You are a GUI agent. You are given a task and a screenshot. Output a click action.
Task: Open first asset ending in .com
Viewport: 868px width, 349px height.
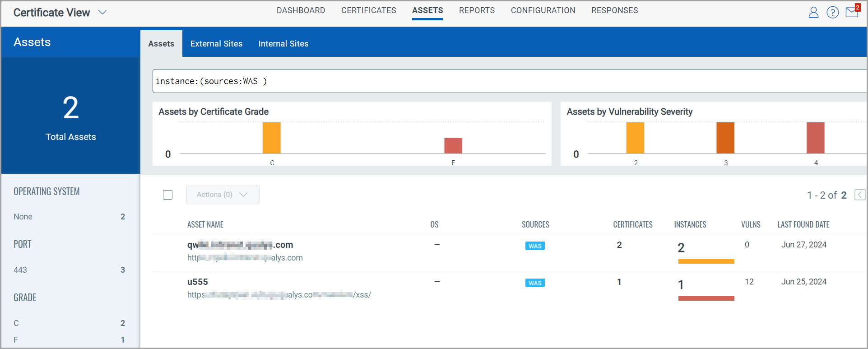tap(240, 245)
